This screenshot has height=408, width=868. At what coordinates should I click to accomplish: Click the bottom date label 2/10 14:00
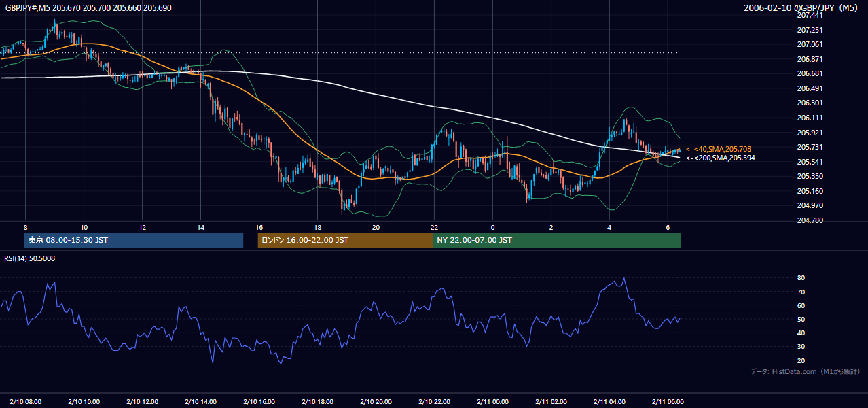pyautogui.click(x=200, y=402)
